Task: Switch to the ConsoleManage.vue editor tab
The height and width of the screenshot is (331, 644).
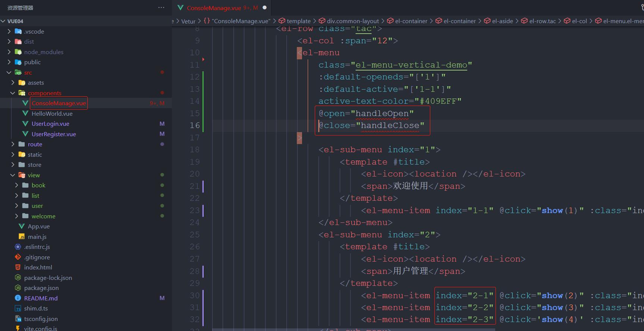Action: [222, 7]
